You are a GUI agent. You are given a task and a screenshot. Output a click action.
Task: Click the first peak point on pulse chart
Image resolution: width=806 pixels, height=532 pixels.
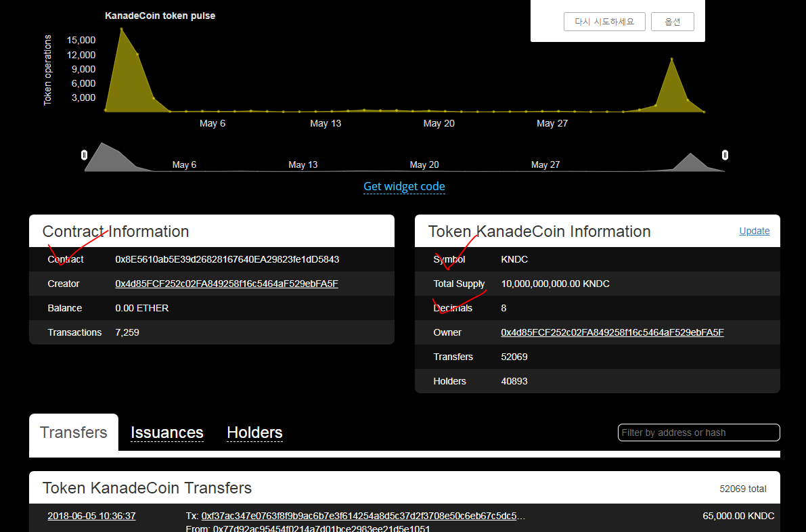(121, 29)
